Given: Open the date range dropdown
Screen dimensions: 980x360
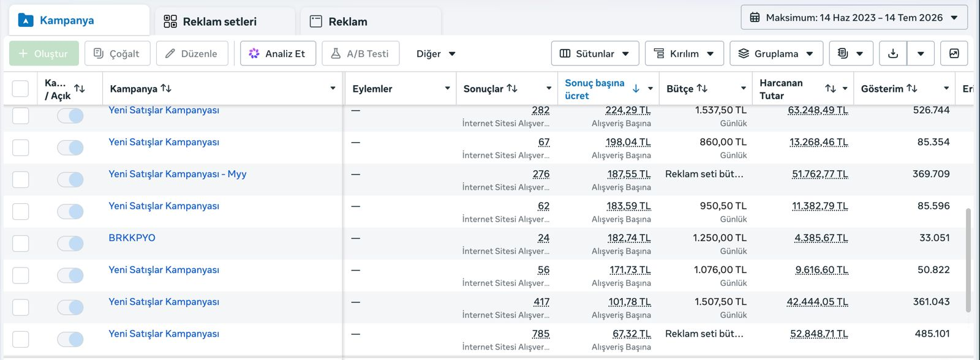Looking at the screenshot, I should pos(854,18).
